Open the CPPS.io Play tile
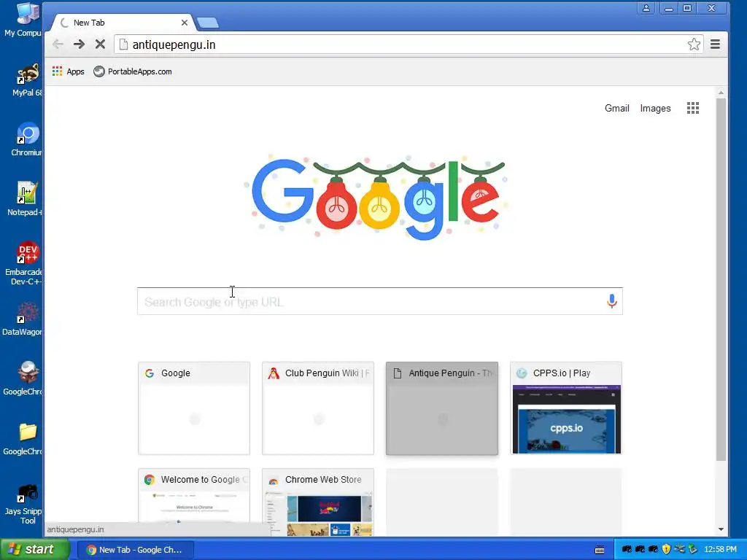This screenshot has height=560, width=747. 566,408
